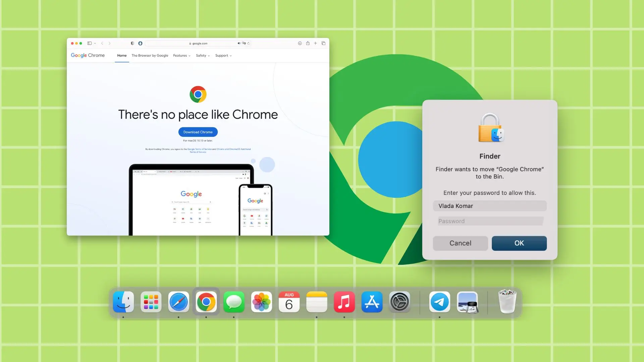644x362 pixels.
Task: Show Safari sidebar with sidebar icon
Action: tap(89, 43)
